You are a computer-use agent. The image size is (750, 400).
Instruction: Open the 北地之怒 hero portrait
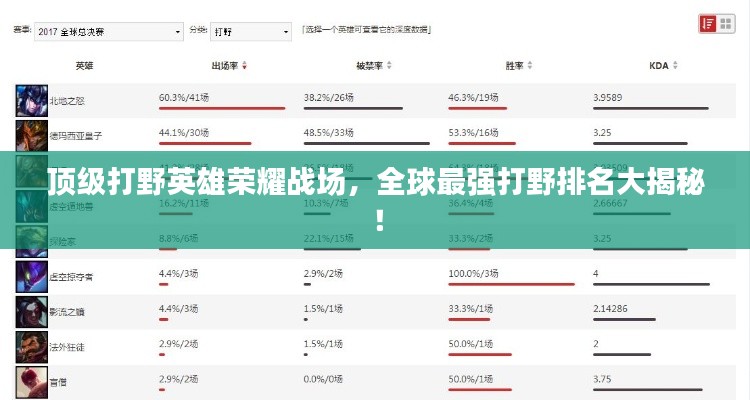pos(32,101)
